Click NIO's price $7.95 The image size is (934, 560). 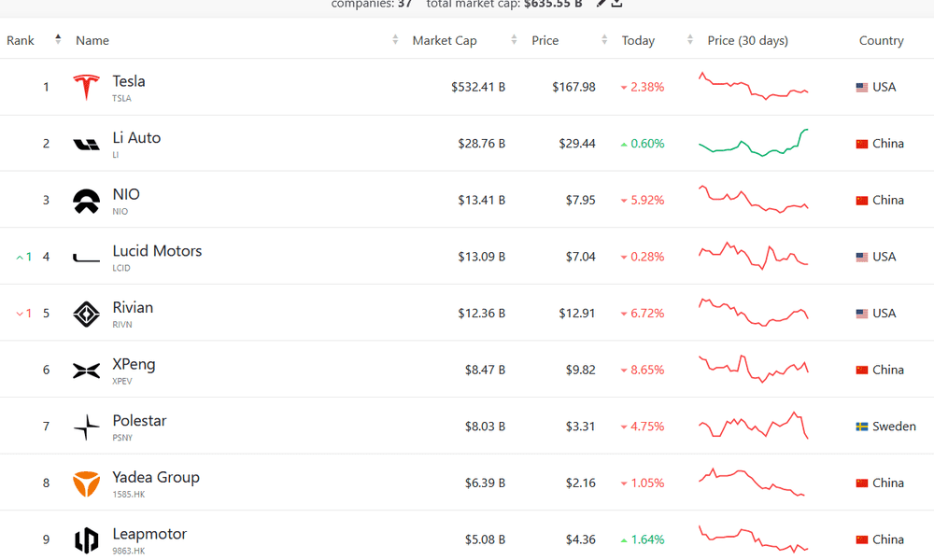581,200
